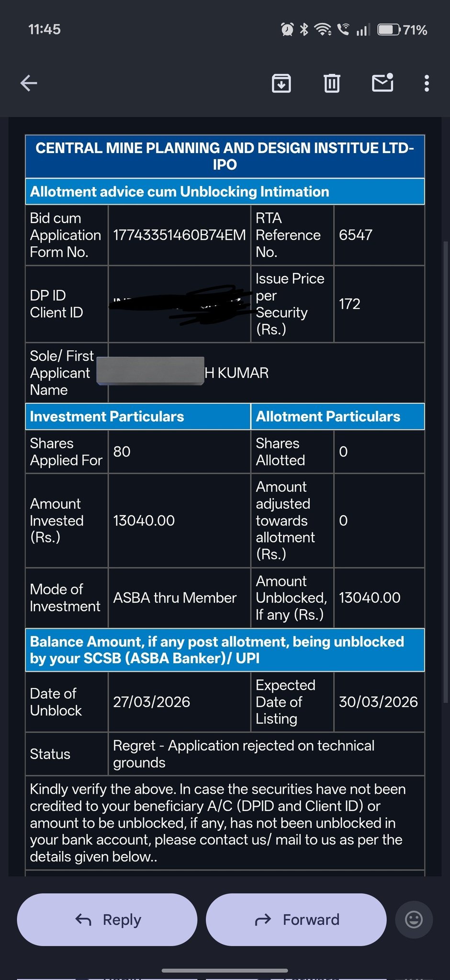Tap the alarm icon in status bar
The height and width of the screenshot is (980, 450).
pyautogui.click(x=287, y=30)
